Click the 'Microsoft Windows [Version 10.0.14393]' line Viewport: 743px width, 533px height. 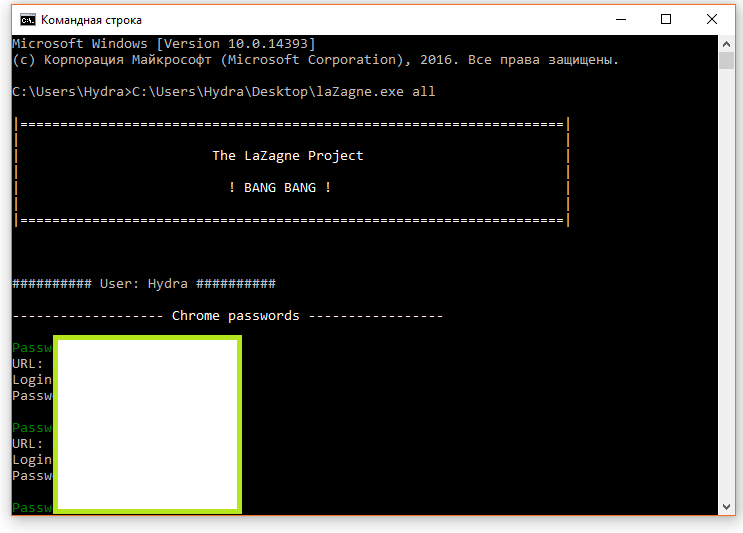[163, 44]
